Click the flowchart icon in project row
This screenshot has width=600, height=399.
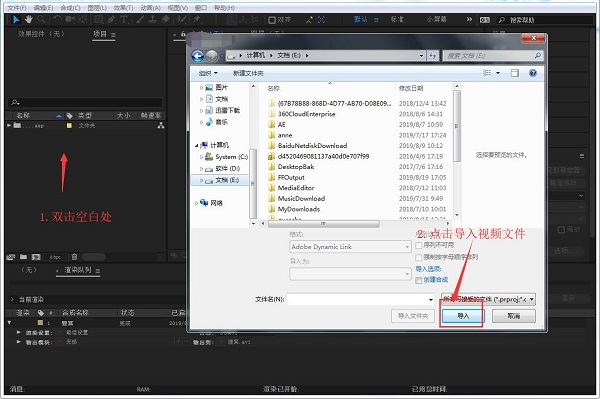coord(161,125)
